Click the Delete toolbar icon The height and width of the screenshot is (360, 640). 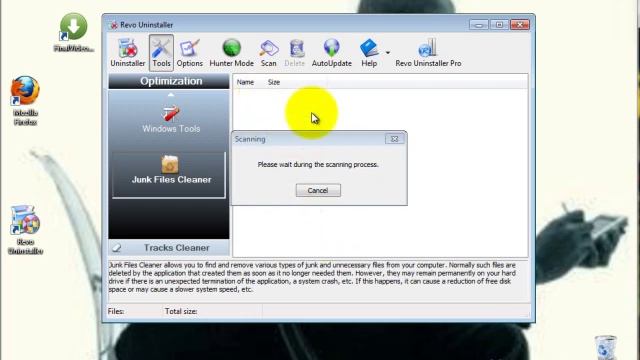[x=295, y=53]
